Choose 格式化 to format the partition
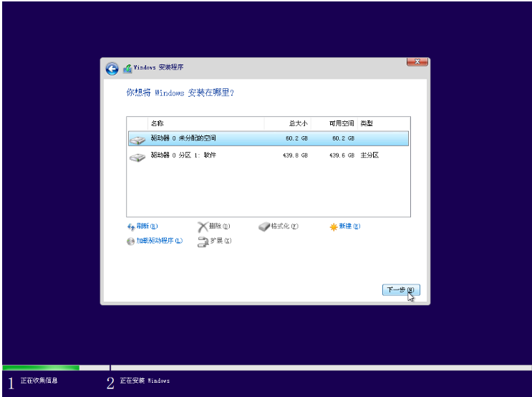532x397 pixels. coord(285,226)
